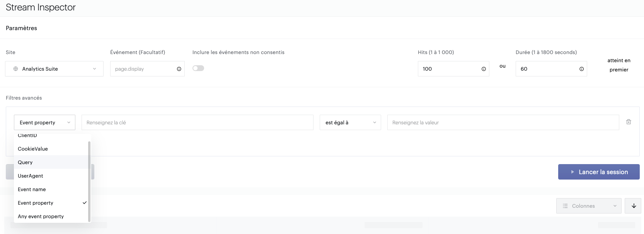644x234 pixels.
Task: Click the play icon in Lancer la session
Action: click(572, 172)
